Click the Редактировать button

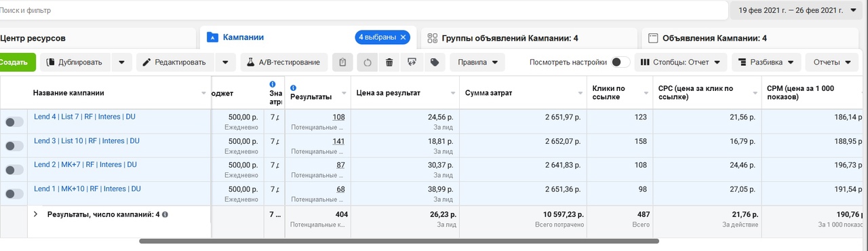174,62
